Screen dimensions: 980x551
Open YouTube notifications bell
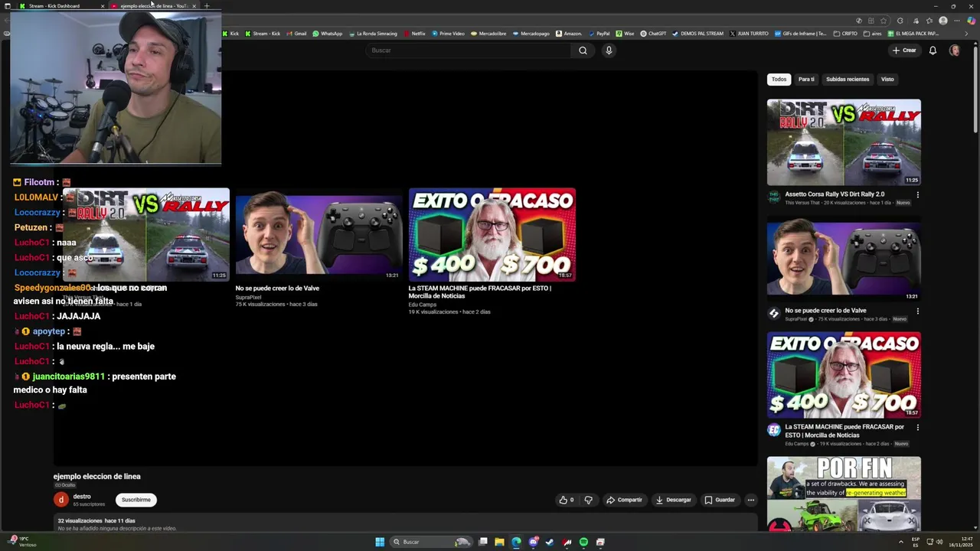coord(933,51)
